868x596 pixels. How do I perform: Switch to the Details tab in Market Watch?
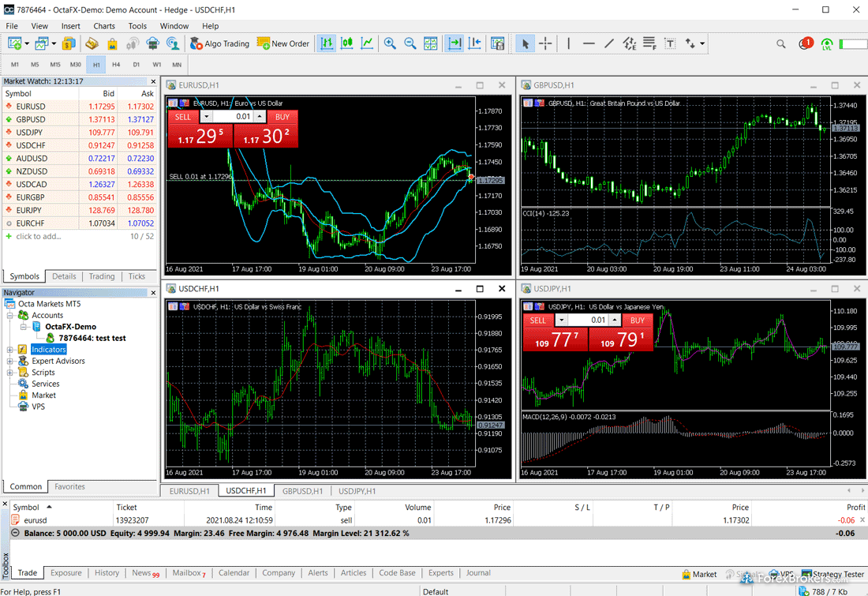64,276
